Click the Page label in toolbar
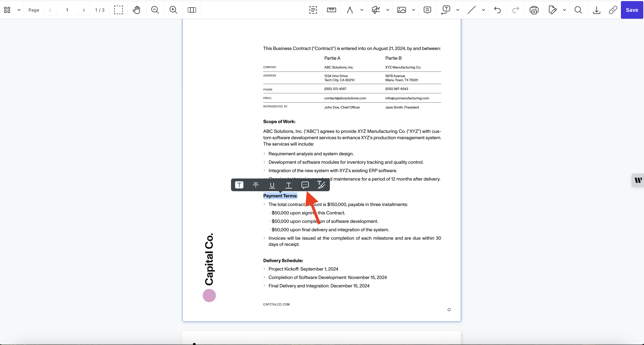 pyautogui.click(x=34, y=10)
